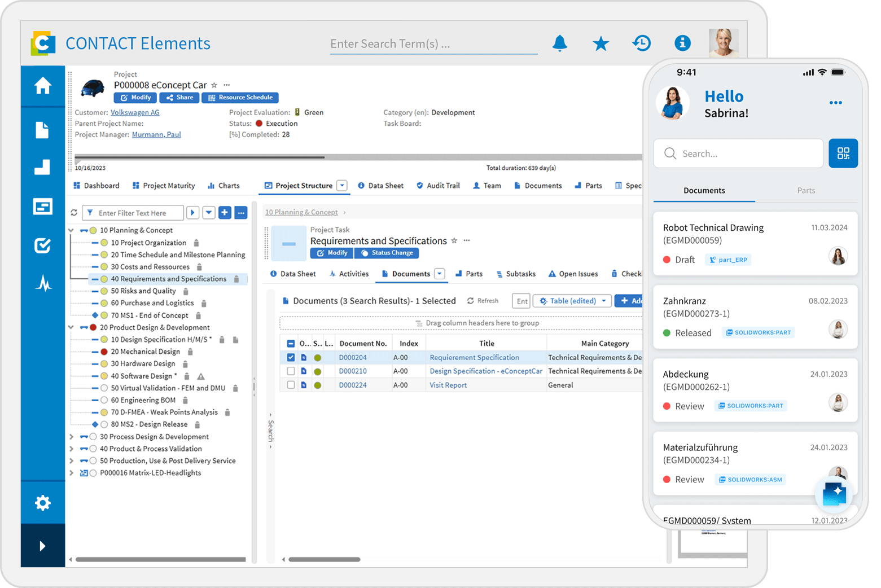Click the refresh icon beside filter field
Image resolution: width=881 pixels, height=588 pixels.
[x=74, y=213]
